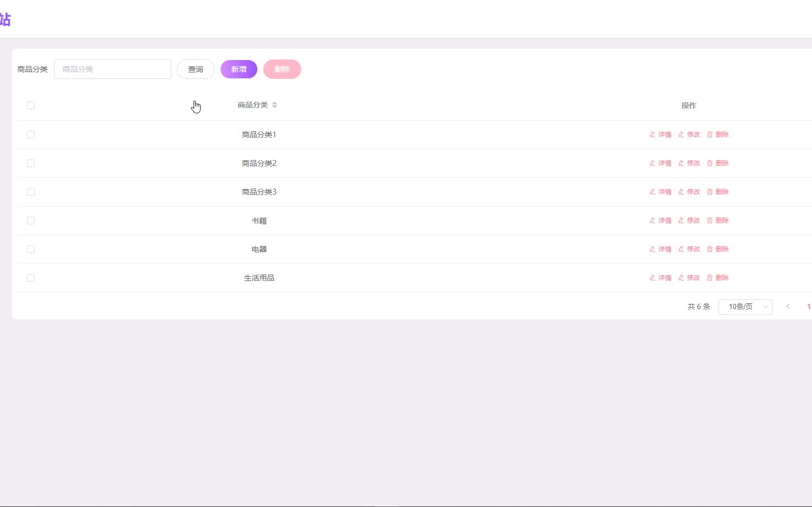
Task: Toggle the select-all header checkbox
Action: click(31, 105)
